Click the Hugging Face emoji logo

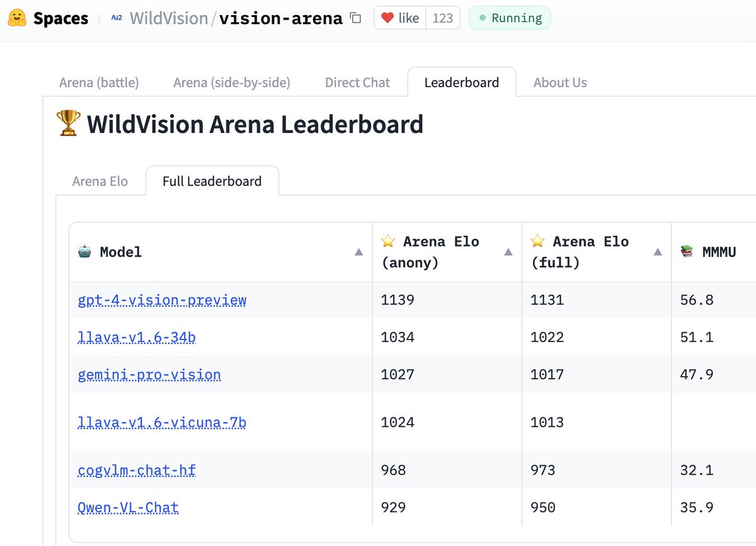click(x=17, y=18)
